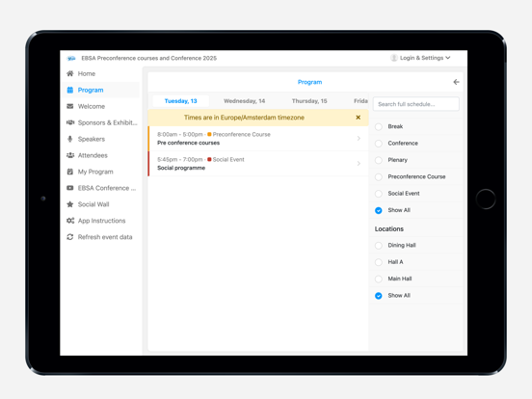Click the EBSA Conference video icon
Image resolution: width=532 pixels, height=399 pixels.
70,188
